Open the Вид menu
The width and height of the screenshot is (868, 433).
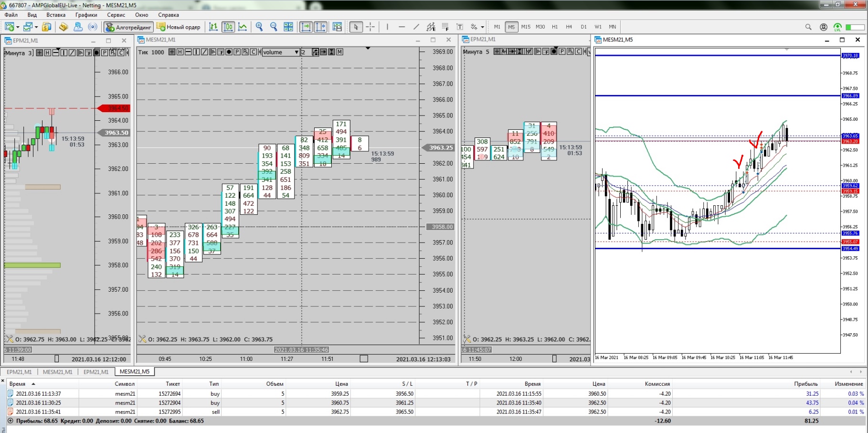[x=32, y=15]
